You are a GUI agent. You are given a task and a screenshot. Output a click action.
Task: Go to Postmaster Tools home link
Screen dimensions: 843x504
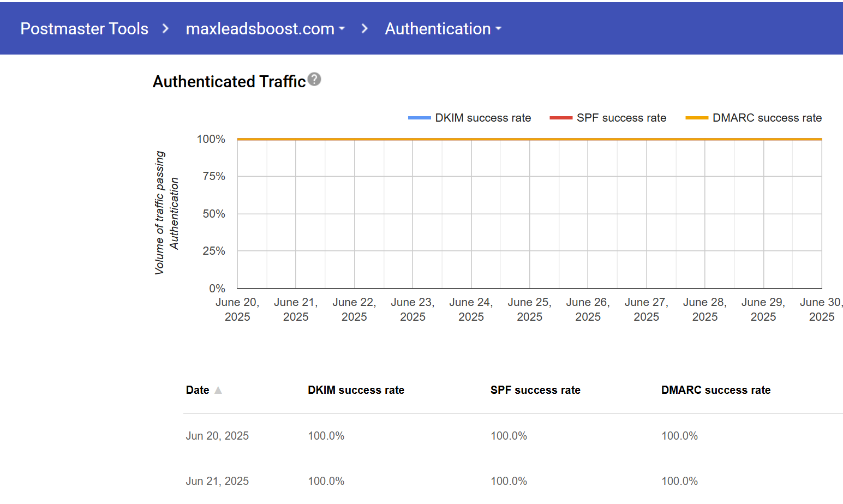84,28
